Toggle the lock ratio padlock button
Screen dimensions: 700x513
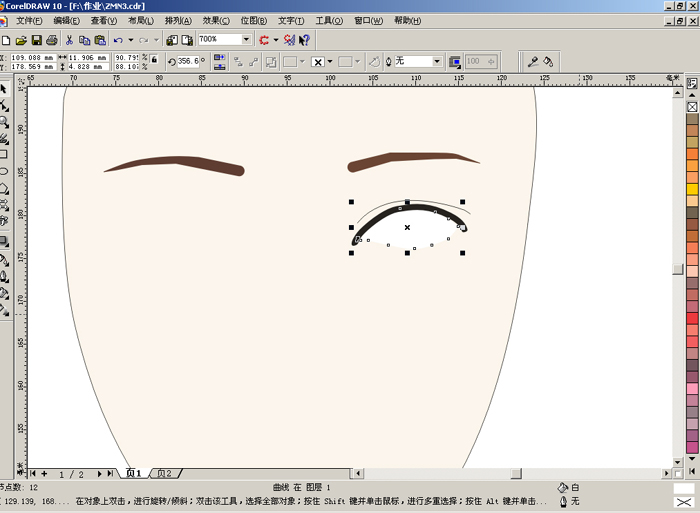click(153, 61)
